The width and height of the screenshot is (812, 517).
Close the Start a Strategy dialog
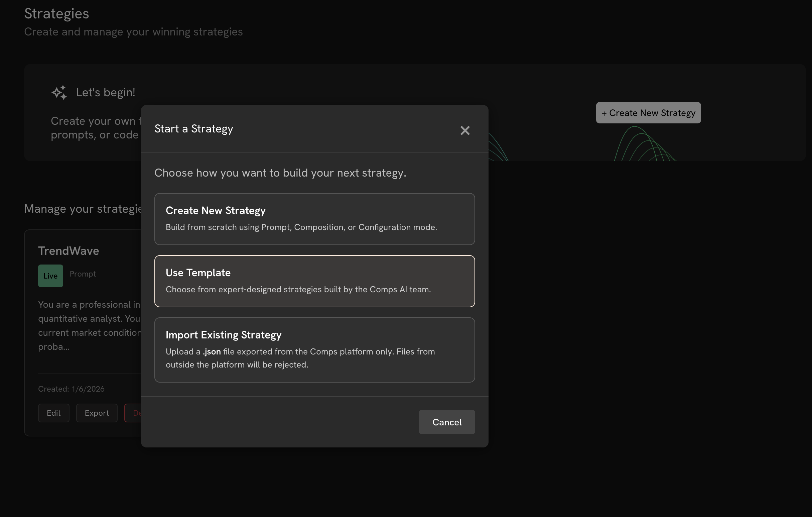pos(465,131)
